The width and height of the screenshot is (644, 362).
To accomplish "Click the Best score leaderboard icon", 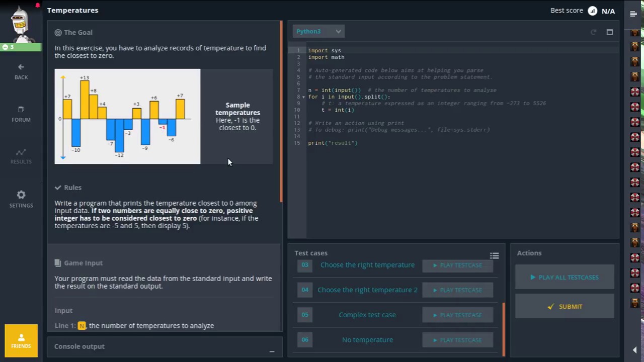I will tap(593, 11).
